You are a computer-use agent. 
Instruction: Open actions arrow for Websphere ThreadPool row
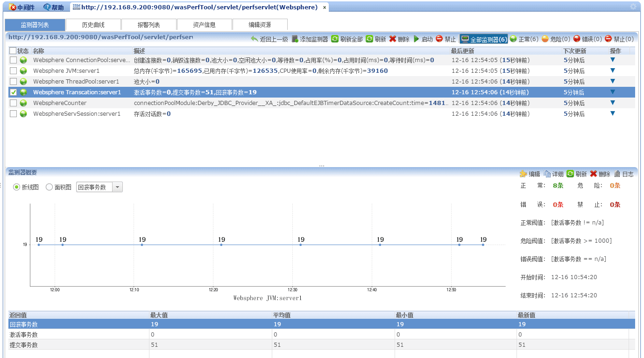613,81
